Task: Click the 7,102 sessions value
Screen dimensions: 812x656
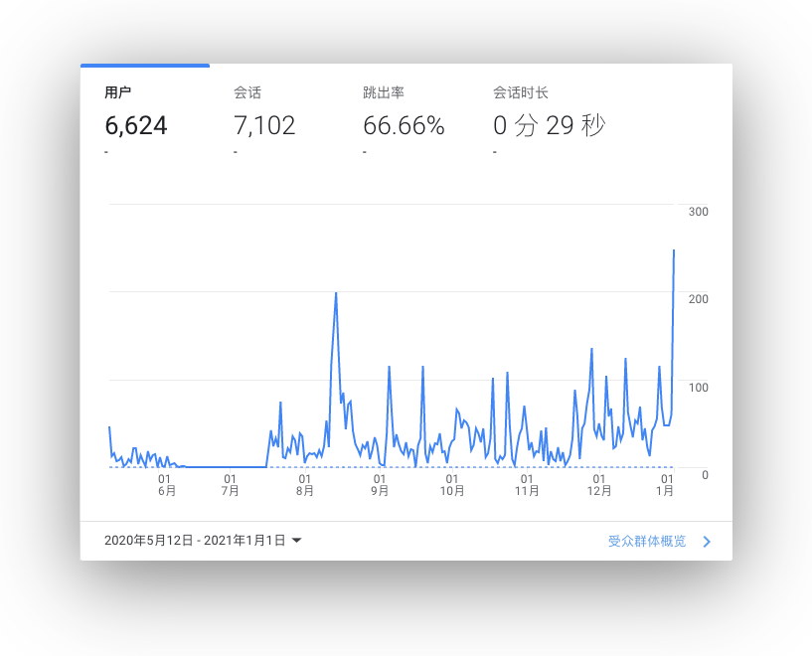Action: point(264,126)
